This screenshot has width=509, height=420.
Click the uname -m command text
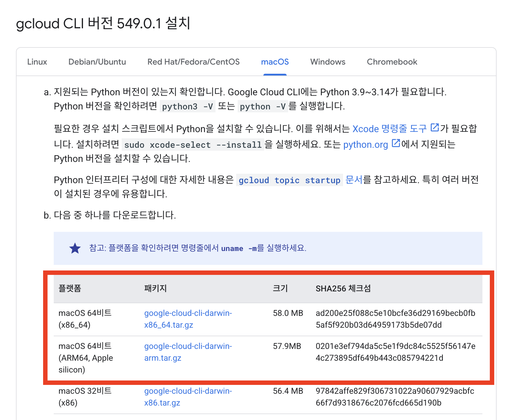[x=239, y=248]
